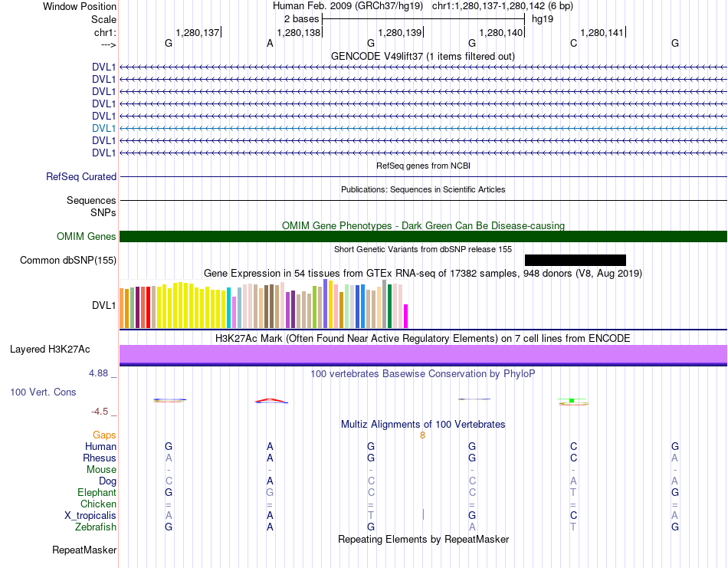Image resolution: width=728 pixels, height=568 pixels.
Task: Click the OMIM Gene Phenotypes title text
Action: [423, 225]
